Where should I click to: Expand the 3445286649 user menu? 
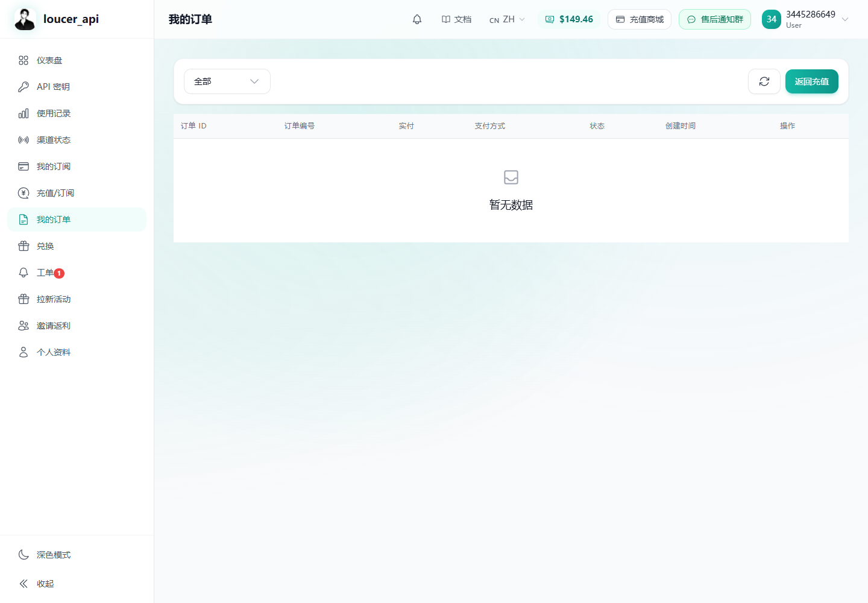tap(805, 19)
